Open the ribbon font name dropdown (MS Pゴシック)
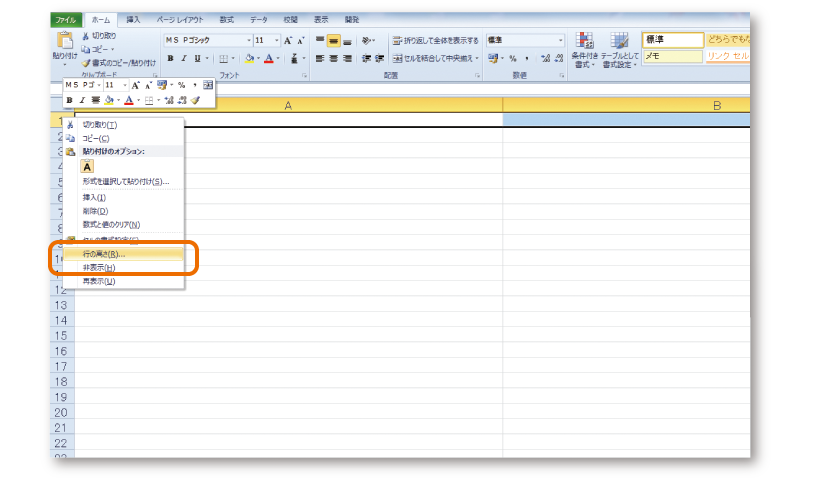The width and height of the screenshot is (817, 494). click(249, 40)
